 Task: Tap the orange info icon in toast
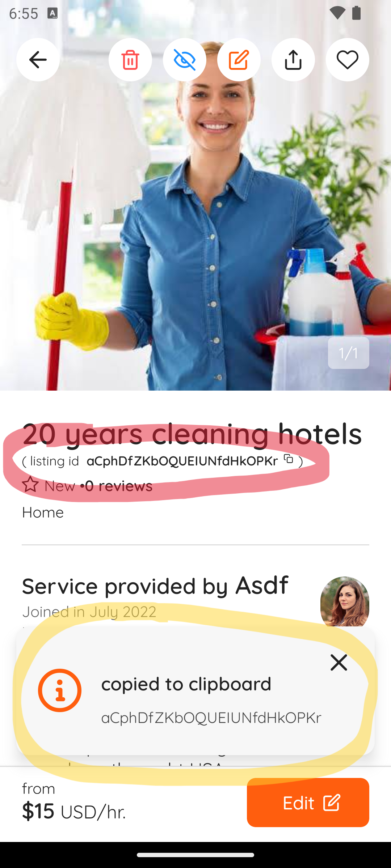click(x=60, y=690)
